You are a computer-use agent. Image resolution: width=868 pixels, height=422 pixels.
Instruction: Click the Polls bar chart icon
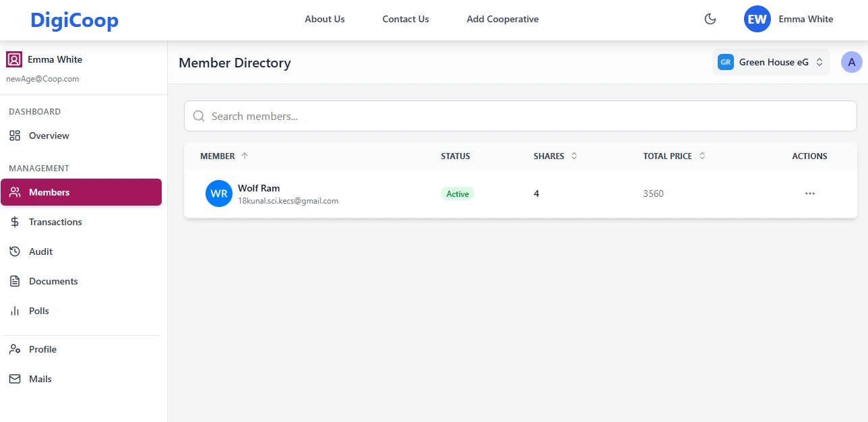coord(15,311)
